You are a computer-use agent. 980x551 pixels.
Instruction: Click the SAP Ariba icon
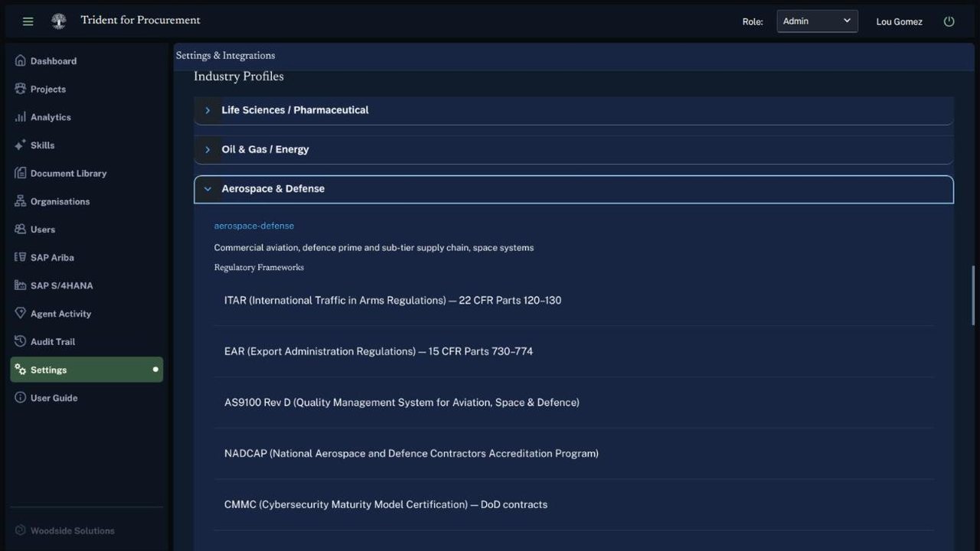pyautogui.click(x=21, y=257)
